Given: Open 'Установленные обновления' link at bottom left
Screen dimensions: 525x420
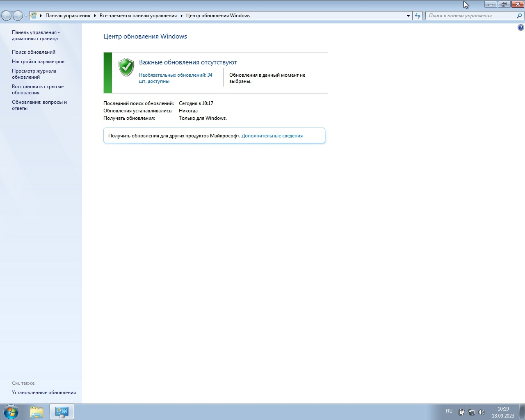Looking at the screenshot, I should (x=44, y=393).
